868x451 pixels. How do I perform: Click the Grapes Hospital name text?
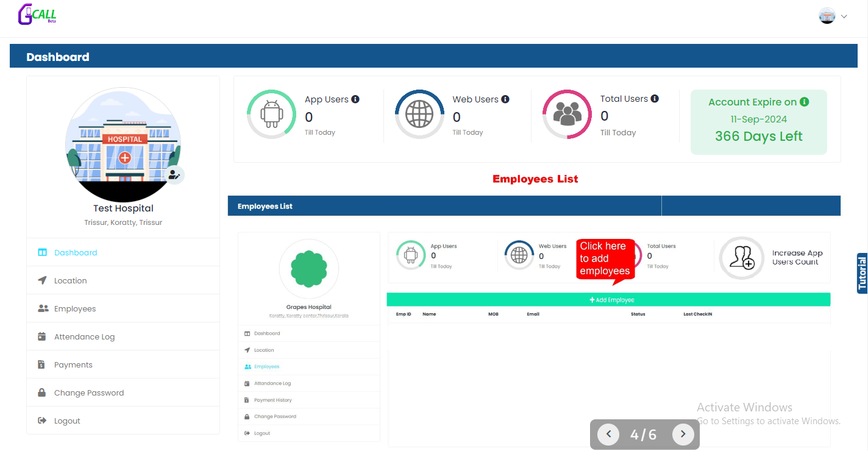tap(308, 307)
